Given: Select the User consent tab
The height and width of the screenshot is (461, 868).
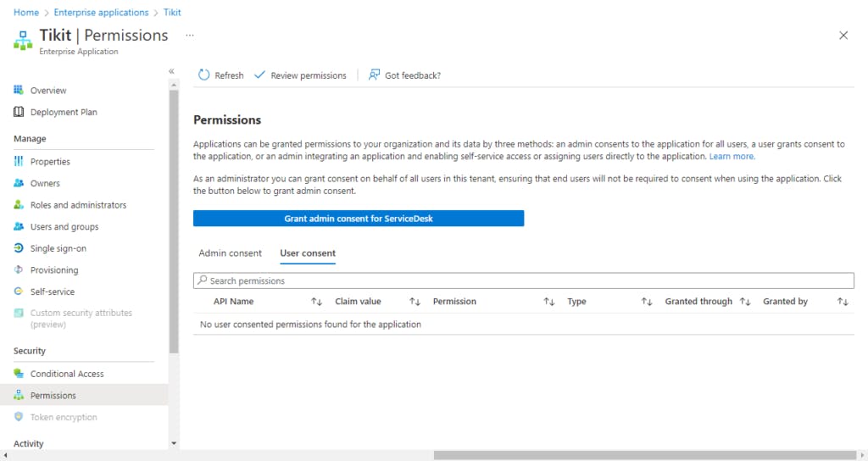Looking at the screenshot, I should pos(307,253).
